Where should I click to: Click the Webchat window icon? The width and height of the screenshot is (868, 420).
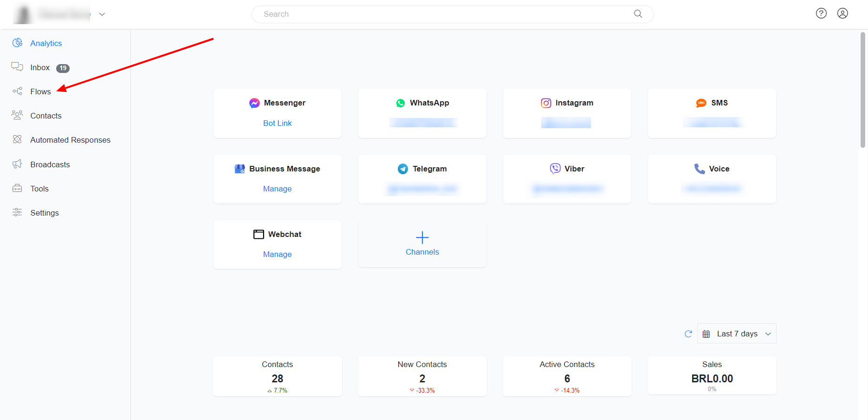click(259, 234)
